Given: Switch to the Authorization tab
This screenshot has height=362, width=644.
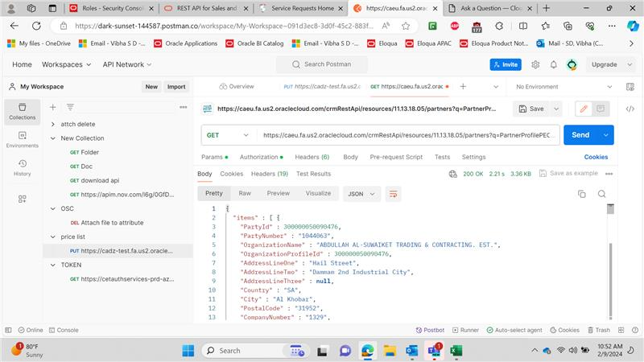Looking at the screenshot, I should 261,157.
